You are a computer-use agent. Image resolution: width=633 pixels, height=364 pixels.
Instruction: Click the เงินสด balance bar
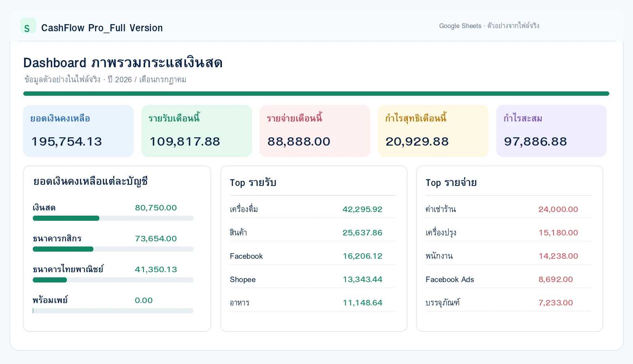(113, 218)
